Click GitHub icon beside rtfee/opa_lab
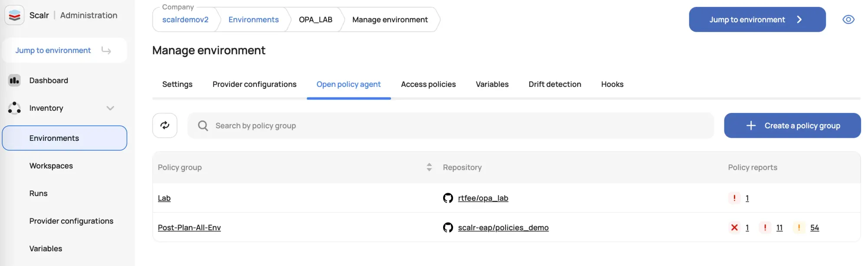This screenshot has width=868, height=266. pos(448,198)
